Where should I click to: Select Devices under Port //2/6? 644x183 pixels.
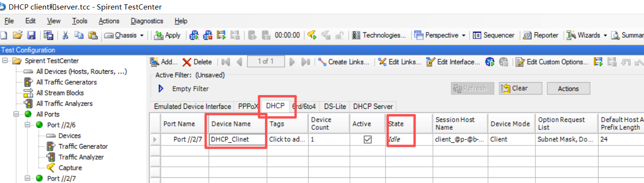(x=70, y=135)
